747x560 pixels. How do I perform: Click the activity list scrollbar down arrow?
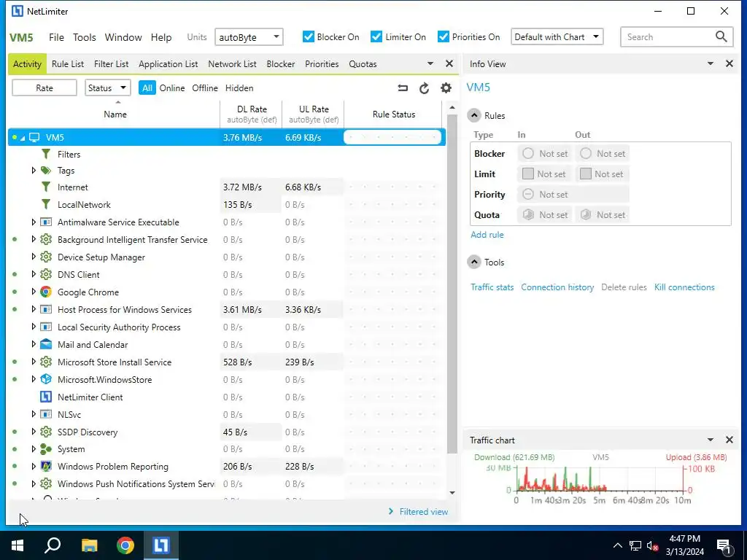coord(452,493)
